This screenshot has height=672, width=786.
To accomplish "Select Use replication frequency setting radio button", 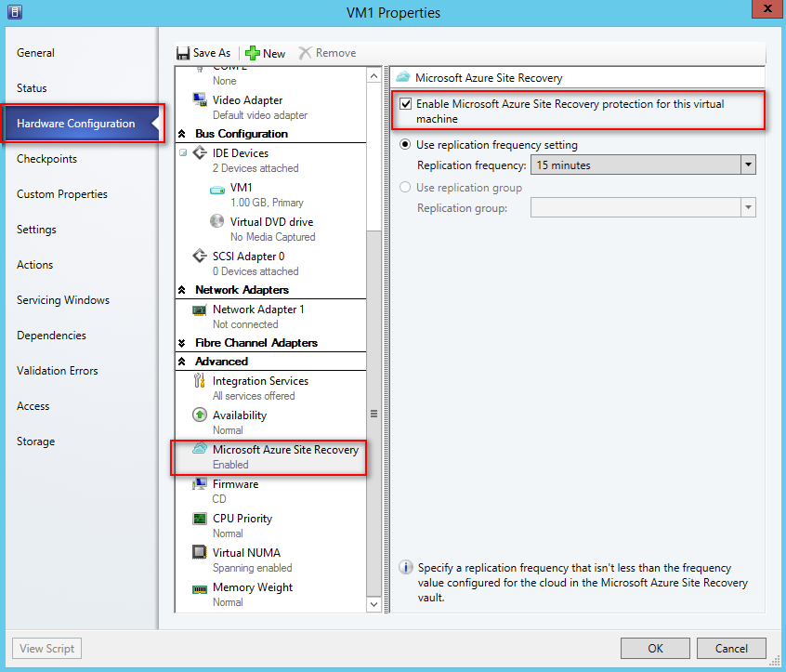I will point(405,144).
